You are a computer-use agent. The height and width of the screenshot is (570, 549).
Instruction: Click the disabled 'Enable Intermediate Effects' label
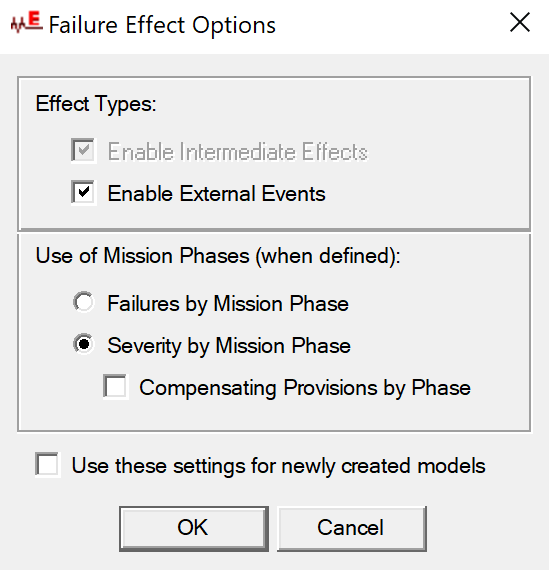(x=237, y=151)
